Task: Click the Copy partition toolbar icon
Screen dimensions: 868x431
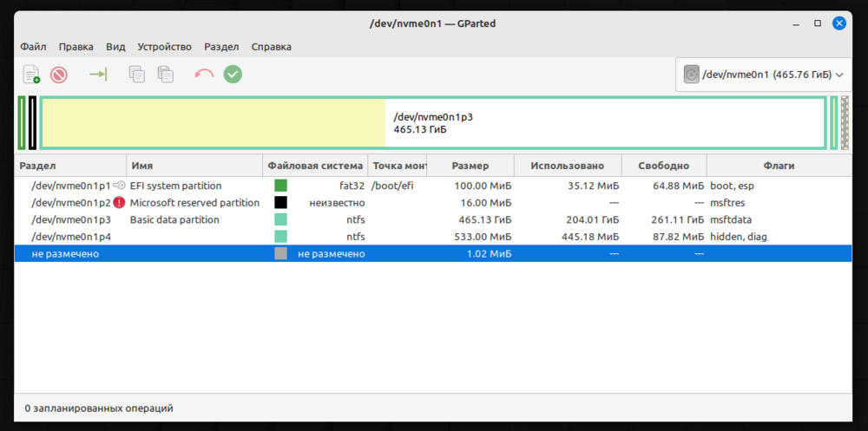Action: [x=137, y=74]
